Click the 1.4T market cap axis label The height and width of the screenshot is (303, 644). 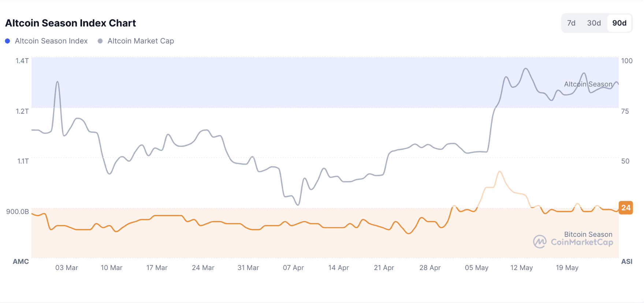pos(22,61)
